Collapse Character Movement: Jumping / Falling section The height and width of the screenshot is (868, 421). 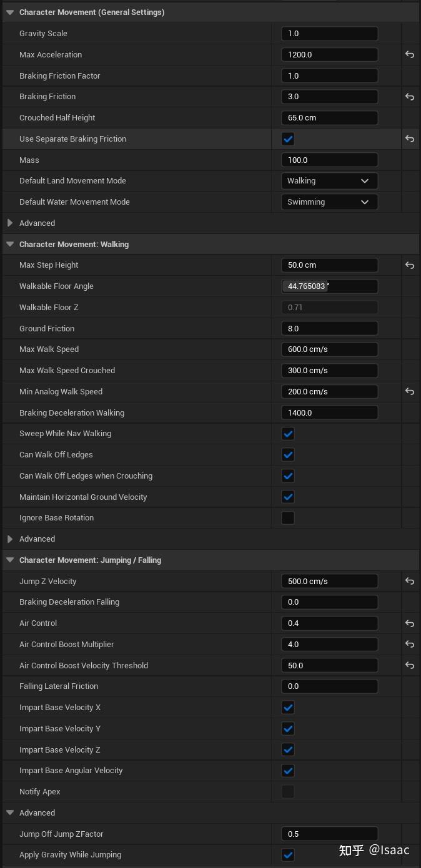pos(10,560)
